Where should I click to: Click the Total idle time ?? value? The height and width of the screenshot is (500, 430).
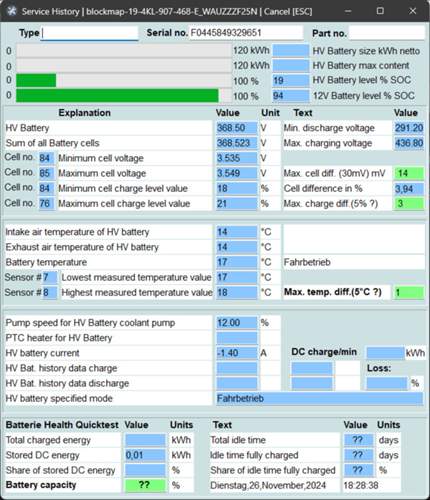pos(358,440)
